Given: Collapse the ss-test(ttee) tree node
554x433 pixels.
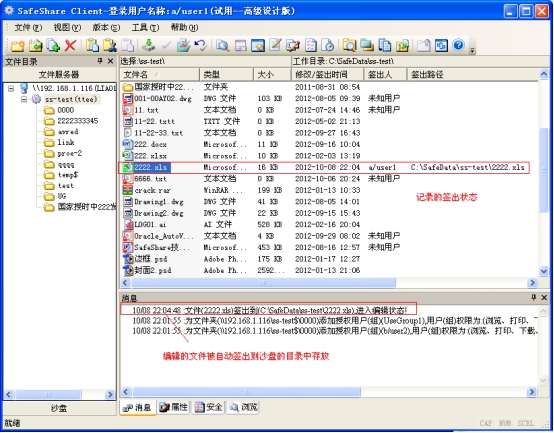Looking at the screenshot, I should 24,99.
